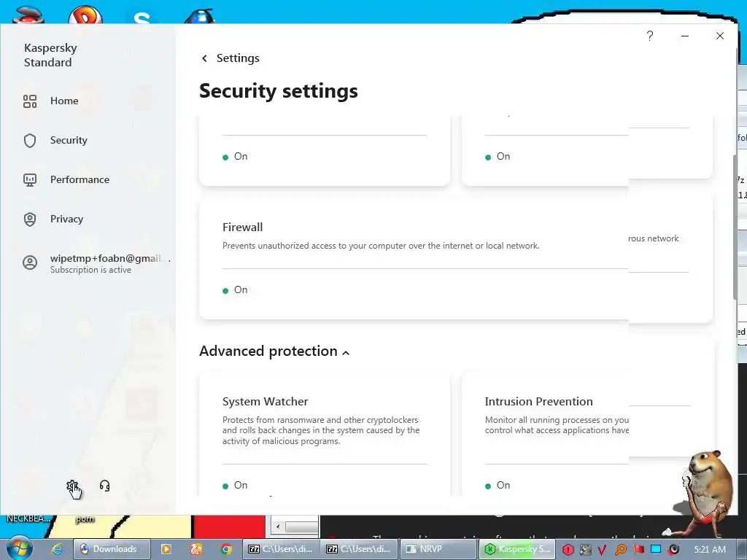Click red flag Action Center tray icon
The image size is (747, 560).
638,550
